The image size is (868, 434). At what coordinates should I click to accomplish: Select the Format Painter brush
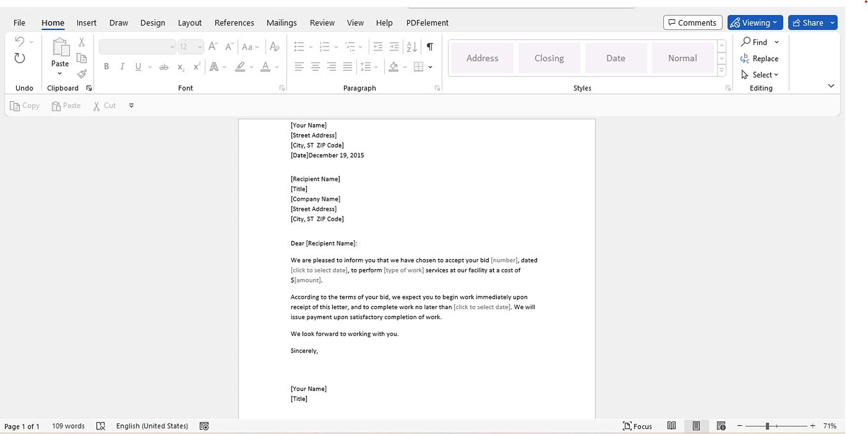(x=82, y=74)
